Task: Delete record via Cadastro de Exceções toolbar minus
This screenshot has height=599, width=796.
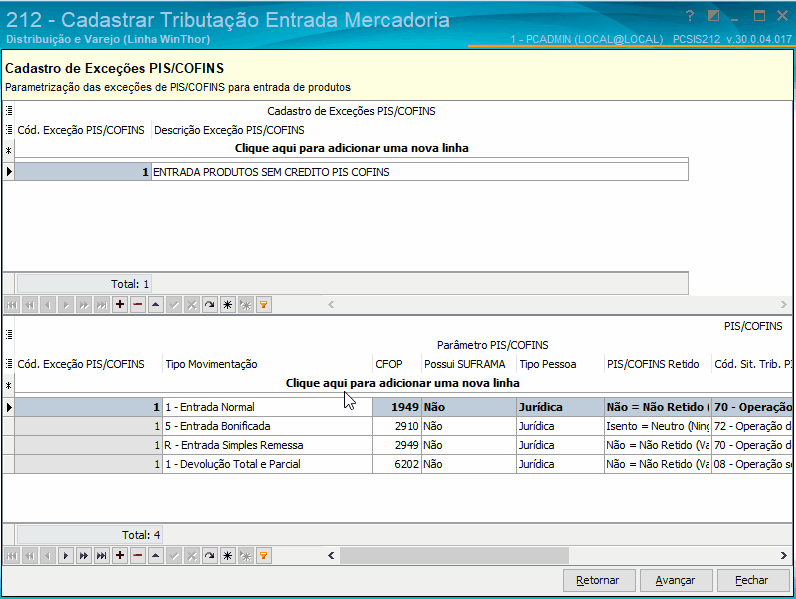Action: point(138,305)
